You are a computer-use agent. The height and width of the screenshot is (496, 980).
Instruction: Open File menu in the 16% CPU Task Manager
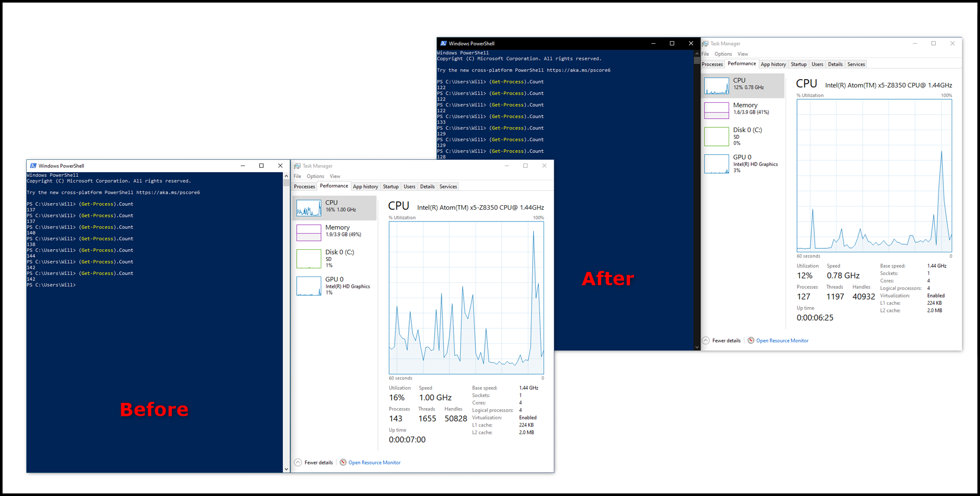pyautogui.click(x=297, y=176)
